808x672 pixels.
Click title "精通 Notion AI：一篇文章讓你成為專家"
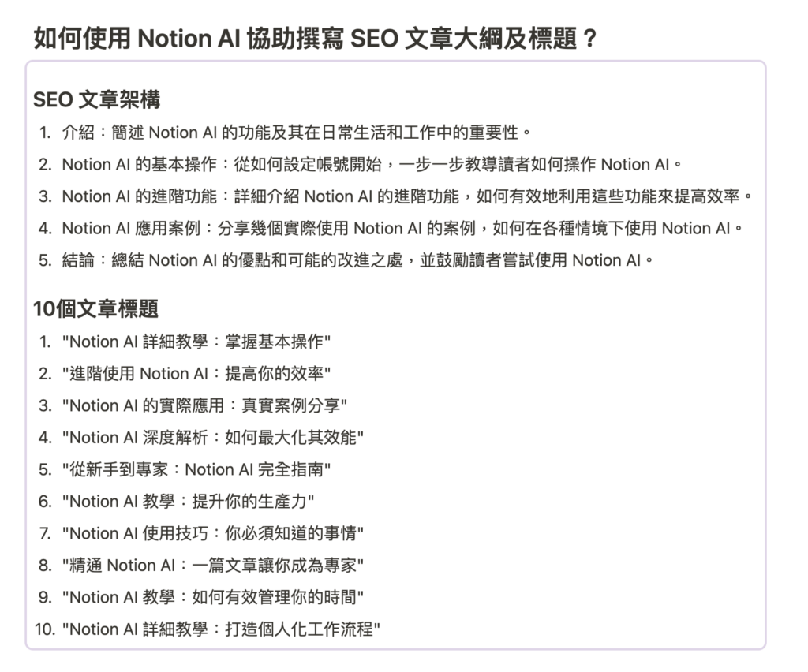(x=213, y=565)
